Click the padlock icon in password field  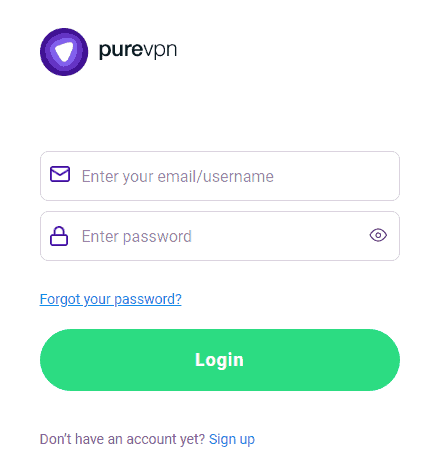[x=59, y=236]
